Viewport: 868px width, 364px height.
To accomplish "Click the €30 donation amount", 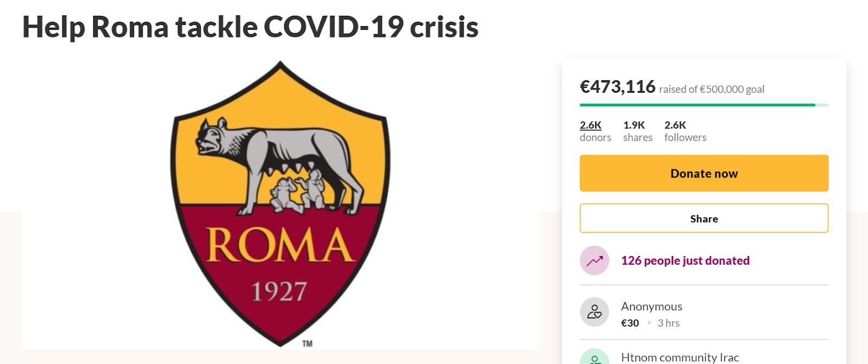I will [x=630, y=323].
